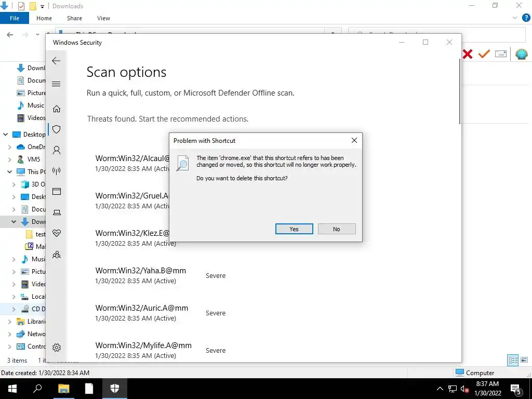This screenshot has width=532, height=399.
Task: Click the orange checkmark icon in Explorer ribbon
Action: tap(484, 54)
